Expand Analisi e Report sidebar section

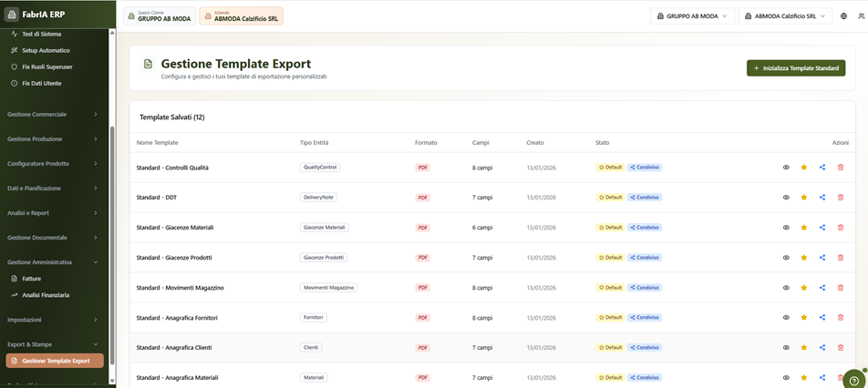[x=53, y=213]
